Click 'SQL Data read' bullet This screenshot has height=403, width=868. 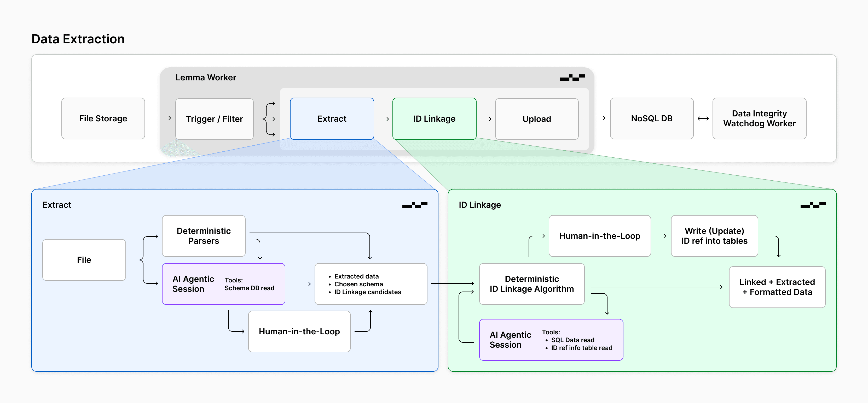pos(572,340)
